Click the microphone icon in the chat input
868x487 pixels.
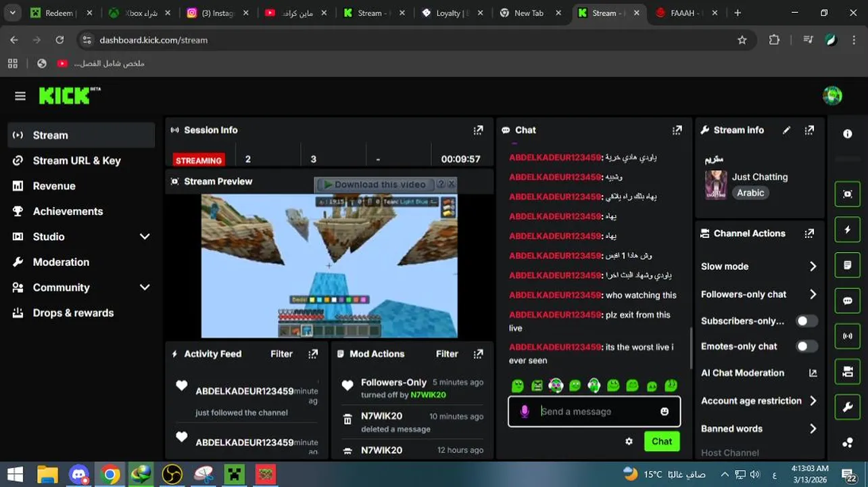[x=525, y=411]
